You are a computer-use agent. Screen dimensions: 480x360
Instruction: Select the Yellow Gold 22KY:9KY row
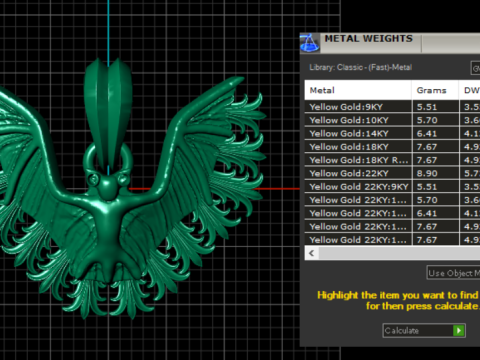392,187
